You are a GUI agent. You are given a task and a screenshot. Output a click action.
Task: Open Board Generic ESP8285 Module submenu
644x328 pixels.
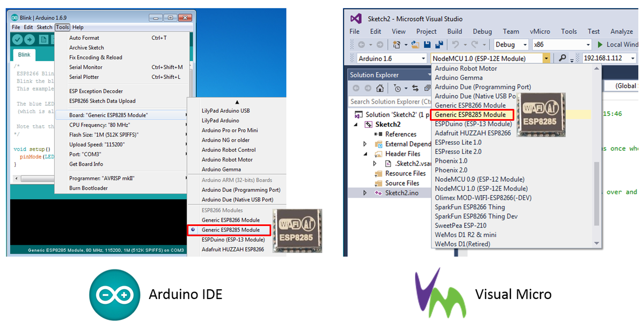click(122, 115)
